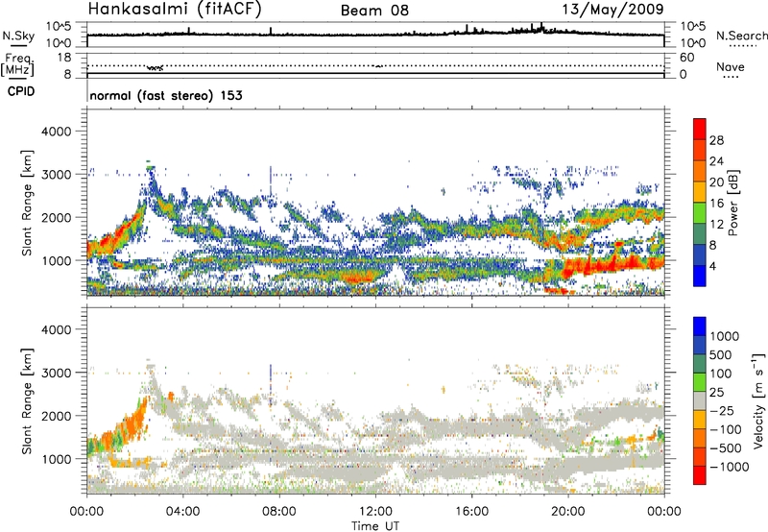Image resolution: width=768 pixels, height=532 pixels.
Task: Click the '4000' tick on the power panel
Action: point(56,132)
